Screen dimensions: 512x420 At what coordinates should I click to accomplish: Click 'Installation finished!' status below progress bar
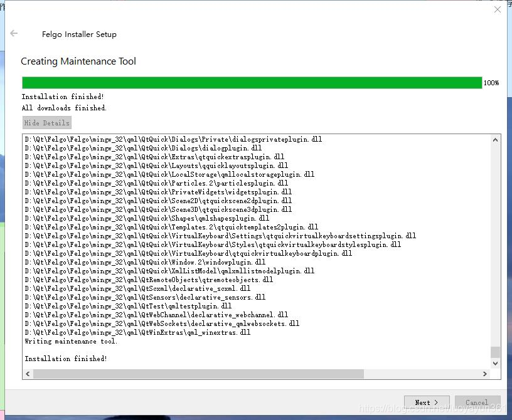point(63,97)
